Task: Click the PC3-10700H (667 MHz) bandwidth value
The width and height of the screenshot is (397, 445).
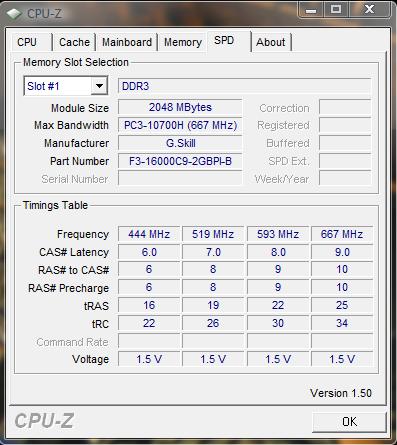Action: (x=180, y=125)
